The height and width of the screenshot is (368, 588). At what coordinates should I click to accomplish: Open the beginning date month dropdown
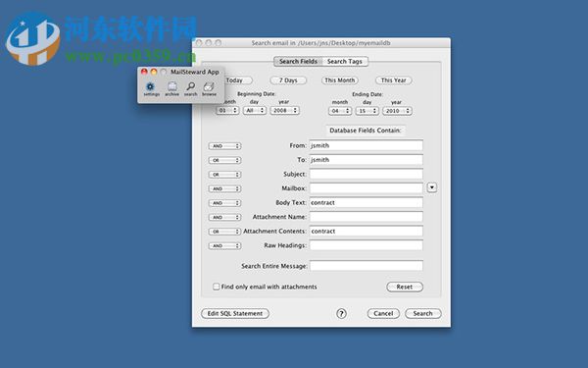coord(227,110)
